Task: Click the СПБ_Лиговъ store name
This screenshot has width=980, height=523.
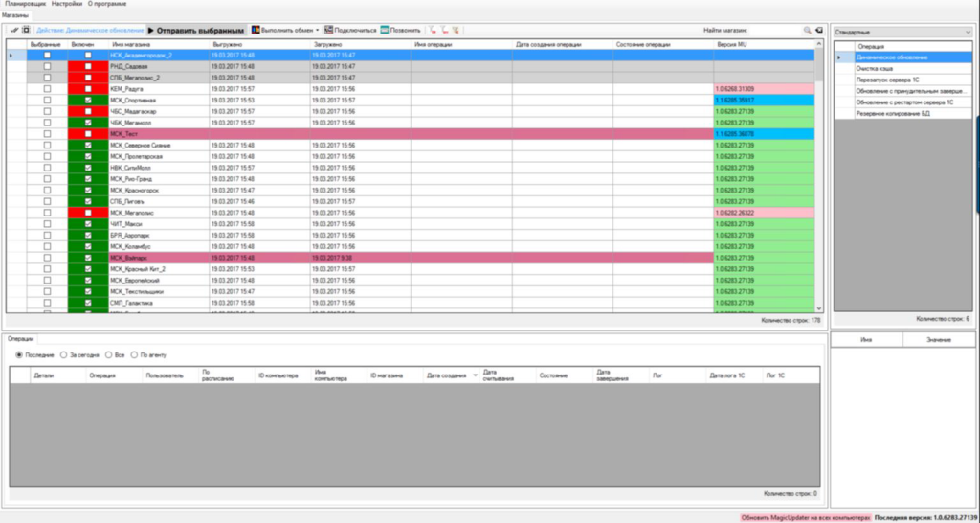Action: pyautogui.click(x=125, y=201)
